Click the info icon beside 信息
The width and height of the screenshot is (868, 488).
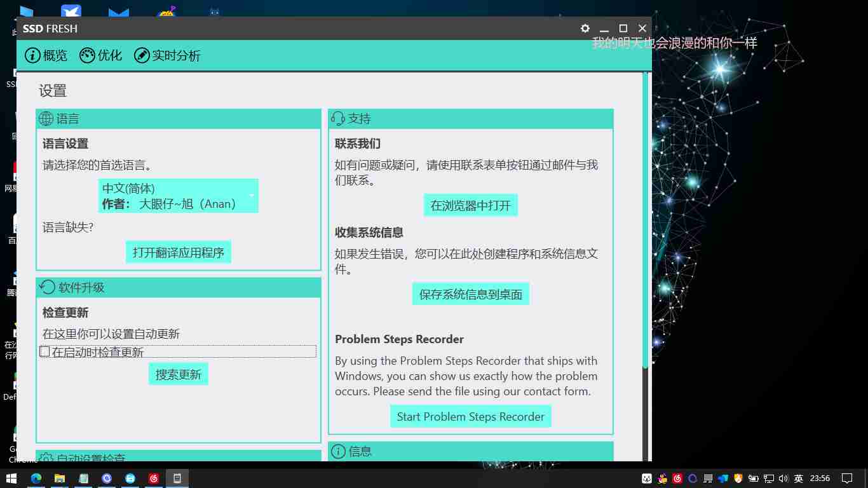click(x=339, y=451)
